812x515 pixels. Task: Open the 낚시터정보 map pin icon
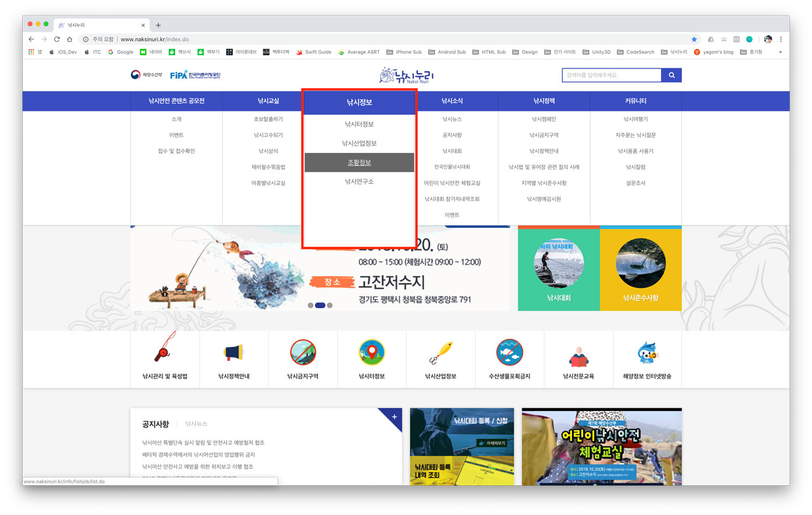(x=372, y=353)
